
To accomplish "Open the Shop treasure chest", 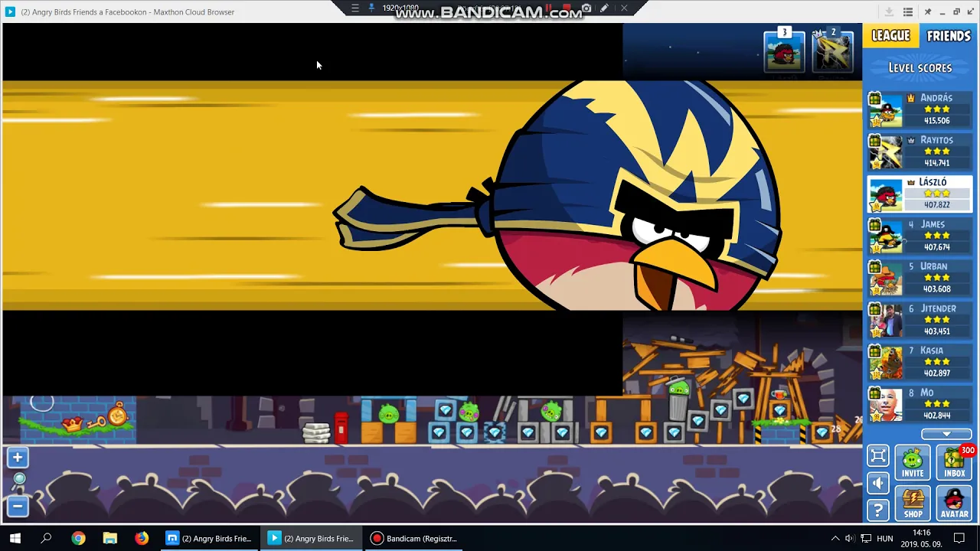I will (x=912, y=504).
